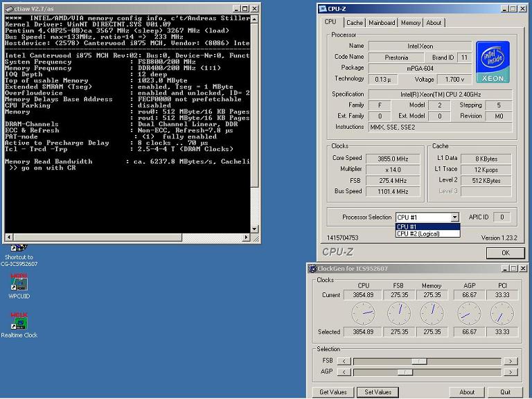This screenshot has width=532, height=399.
Task: Click OK in CPU-Z window
Action: coord(506,253)
